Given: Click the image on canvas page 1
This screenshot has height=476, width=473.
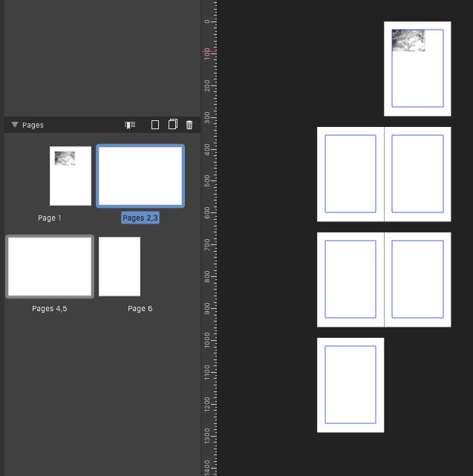Looking at the screenshot, I should 408,40.
